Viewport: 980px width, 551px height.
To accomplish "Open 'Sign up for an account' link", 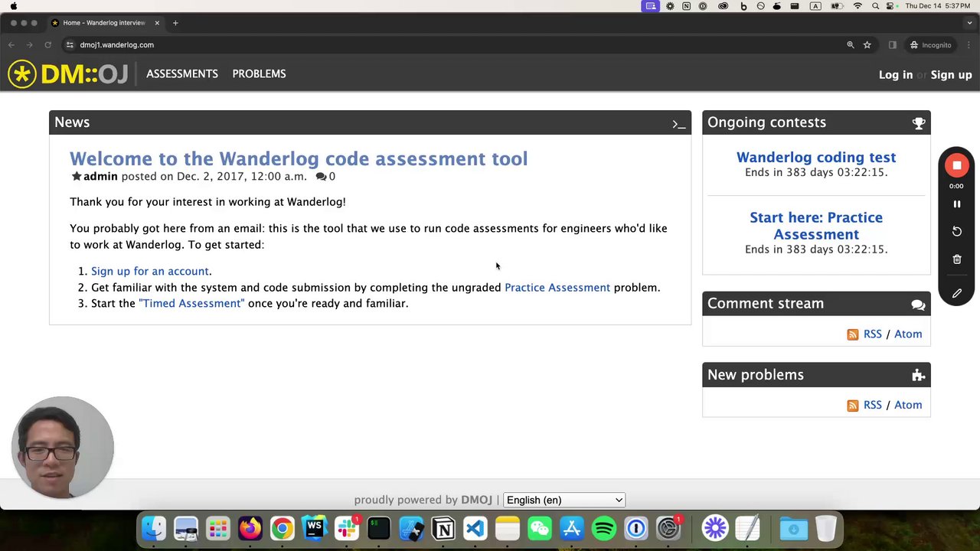I will [x=150, y=271].
